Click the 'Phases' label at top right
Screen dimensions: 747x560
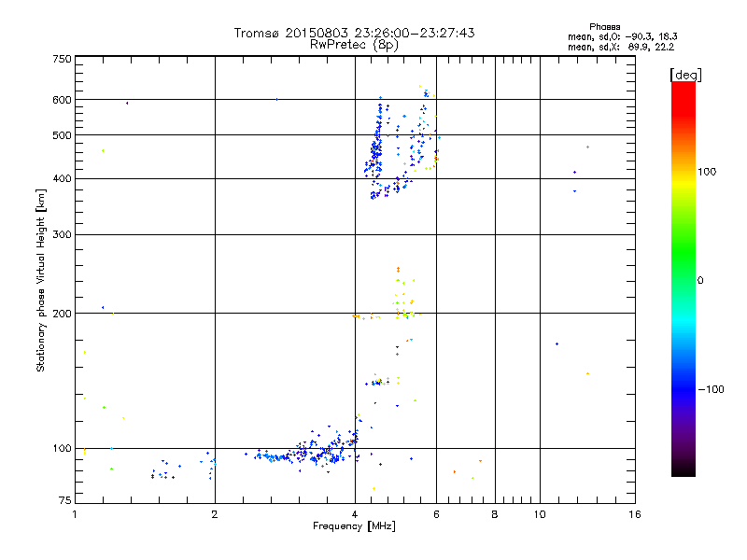click(604, 27)
